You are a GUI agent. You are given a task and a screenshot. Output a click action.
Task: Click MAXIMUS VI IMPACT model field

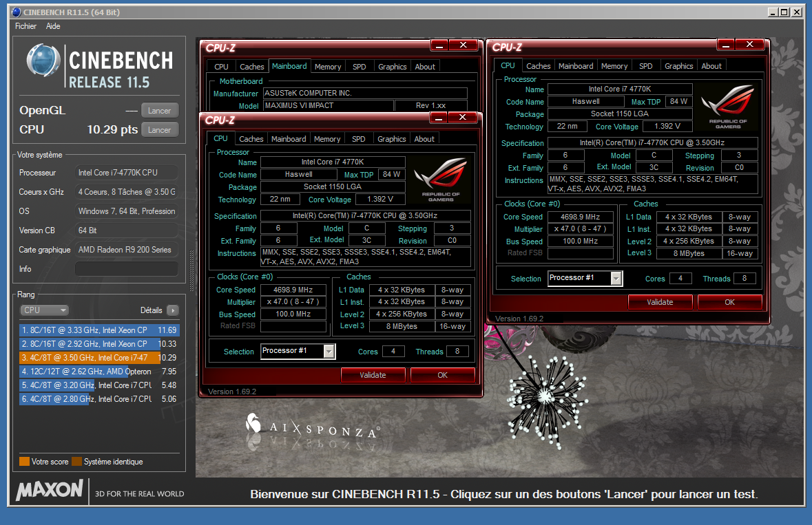(329, 105)
